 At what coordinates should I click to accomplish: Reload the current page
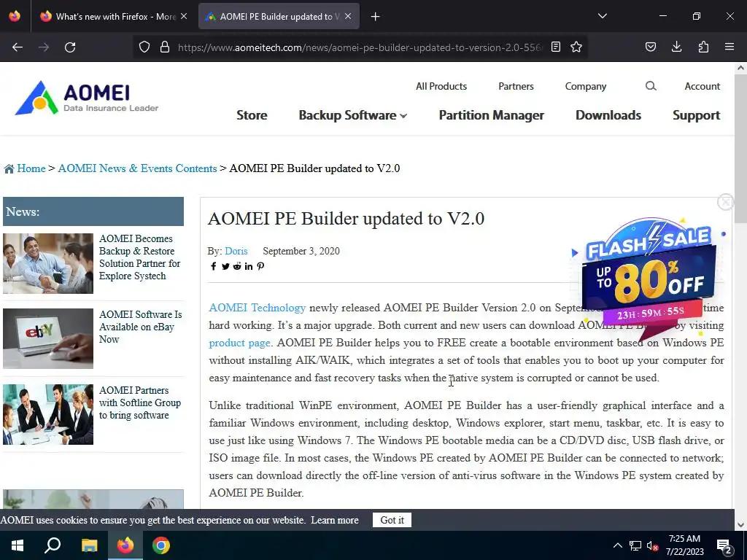point(70,47)
